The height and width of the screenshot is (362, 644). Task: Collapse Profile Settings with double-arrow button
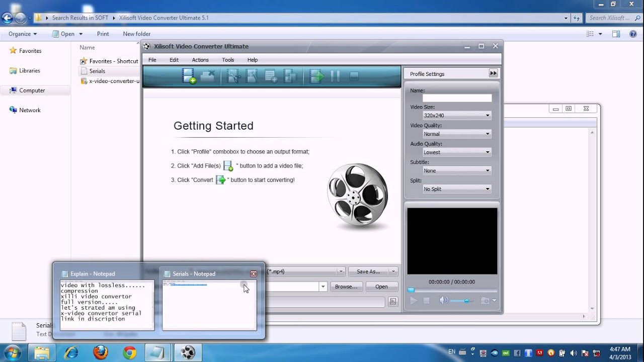[493, 73]
